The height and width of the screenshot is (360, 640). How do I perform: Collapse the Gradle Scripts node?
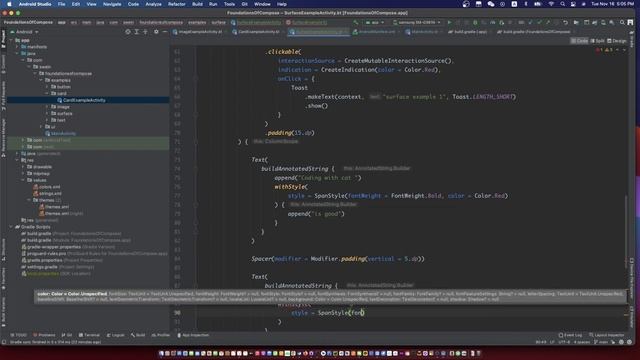11,227
